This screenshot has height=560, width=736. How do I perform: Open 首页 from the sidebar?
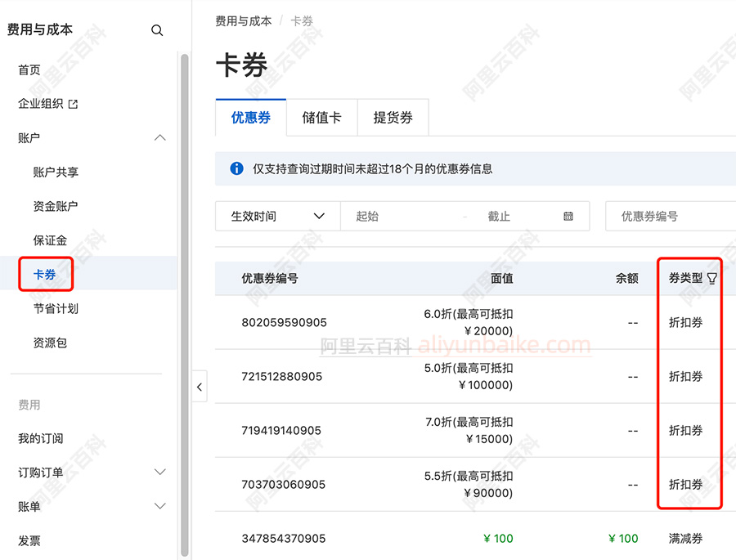(x=29, y=69)
